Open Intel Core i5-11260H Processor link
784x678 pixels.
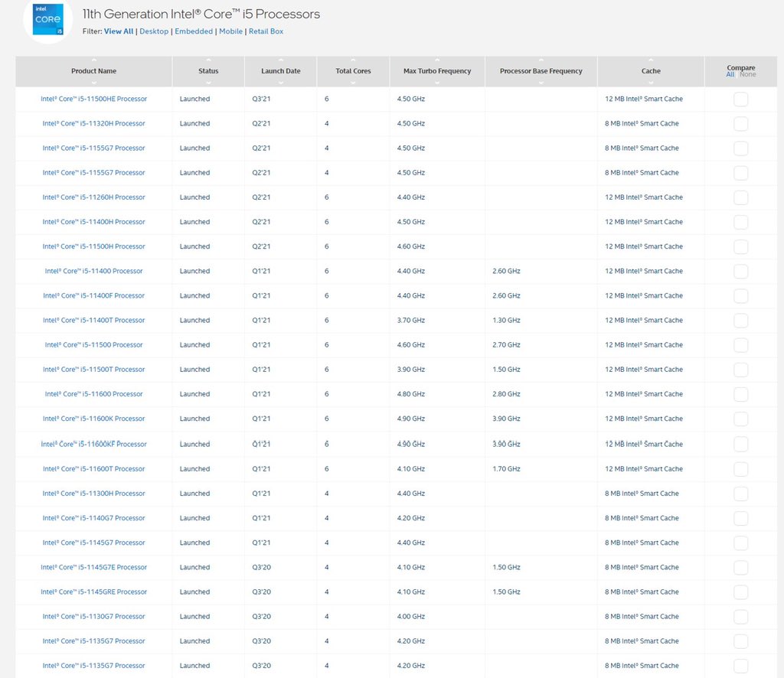[93, 197]
